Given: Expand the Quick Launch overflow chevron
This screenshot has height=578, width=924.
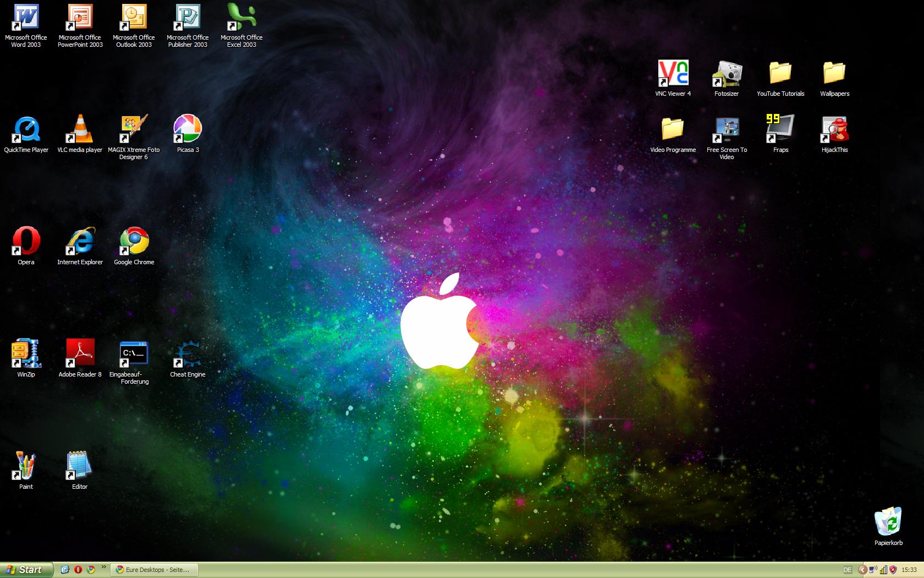Looking at the screenshot, I should point(104,566).
